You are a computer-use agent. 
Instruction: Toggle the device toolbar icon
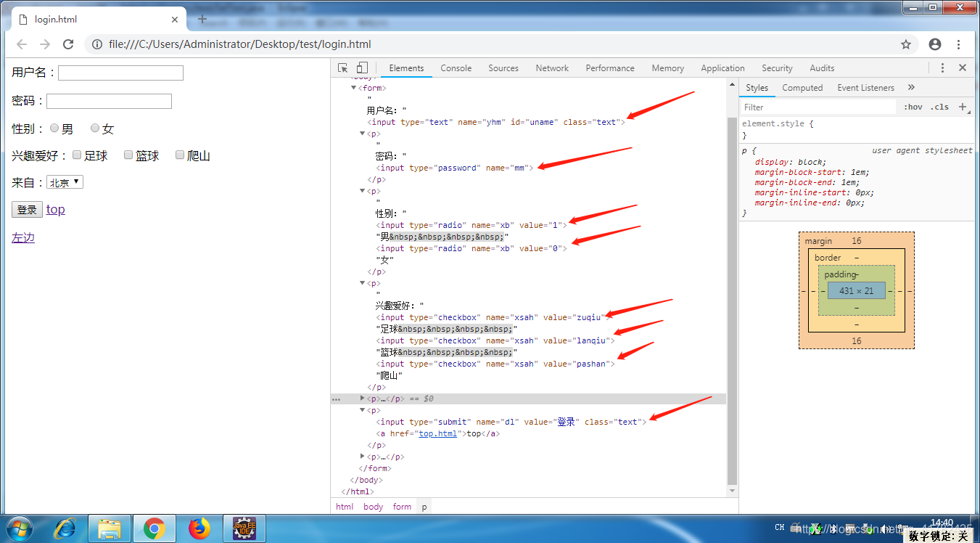pos(362,68)
